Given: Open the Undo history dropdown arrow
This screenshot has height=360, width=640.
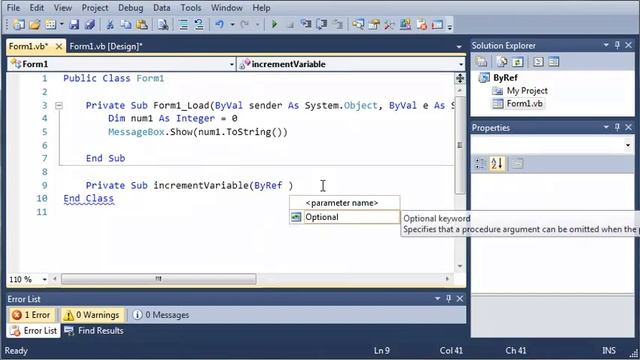Looking at the screenshot, I should pyautogui.click(x=232, y=25).
